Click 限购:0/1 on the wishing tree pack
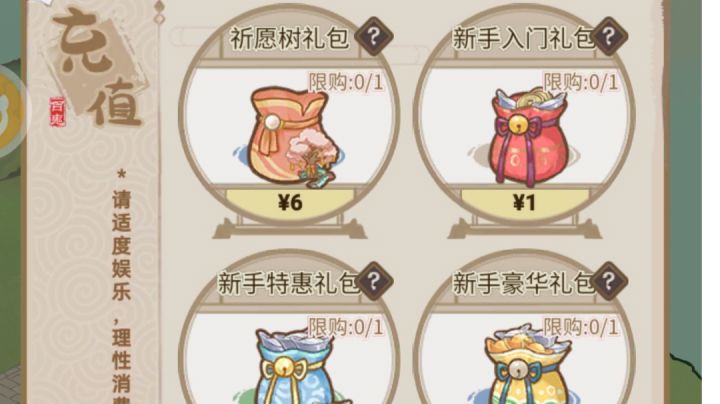 [346, 82]
